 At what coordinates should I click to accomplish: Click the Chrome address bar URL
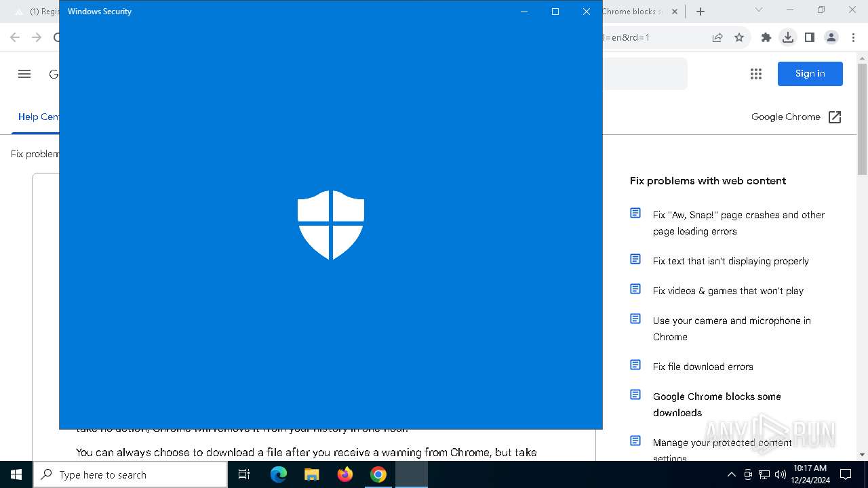627,37
